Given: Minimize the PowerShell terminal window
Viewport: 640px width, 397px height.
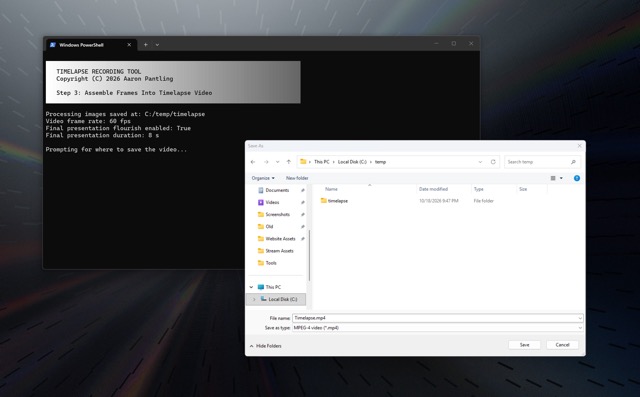Looking at the screenshot, I should 436,43.
